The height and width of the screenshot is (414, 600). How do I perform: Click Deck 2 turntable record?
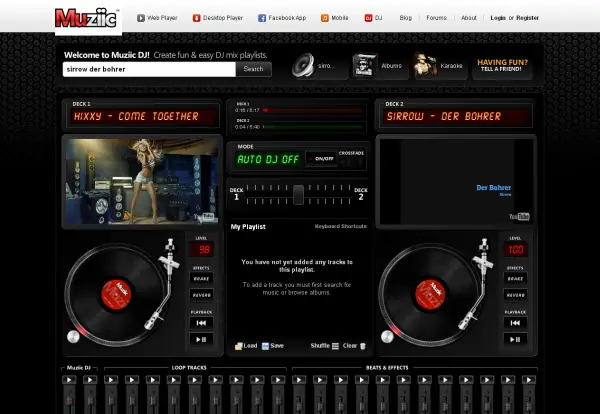click(x=430, y=295)
